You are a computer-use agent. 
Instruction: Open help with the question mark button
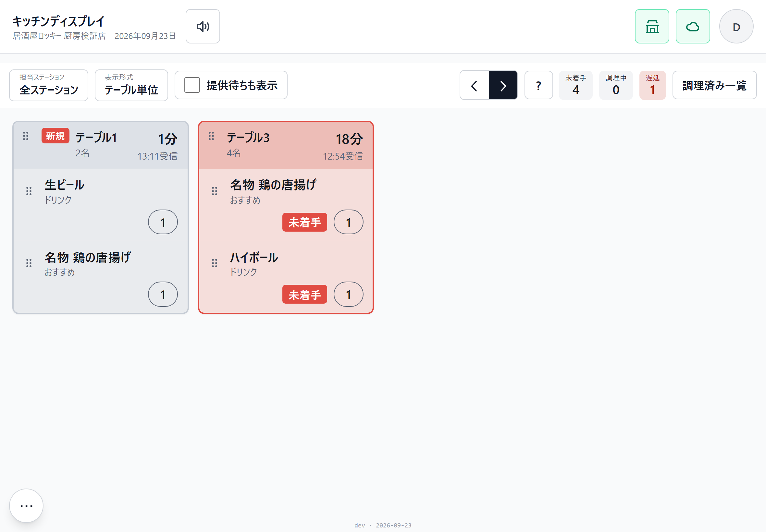tap(538, 85)
